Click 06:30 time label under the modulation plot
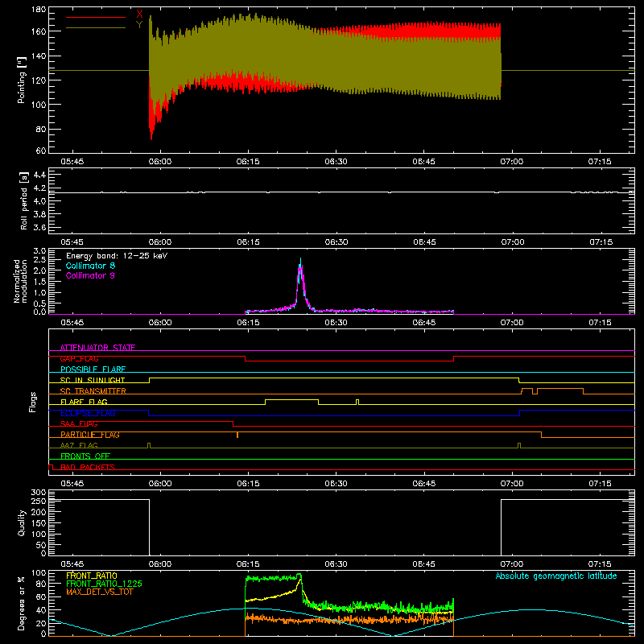 coord(336,323)
